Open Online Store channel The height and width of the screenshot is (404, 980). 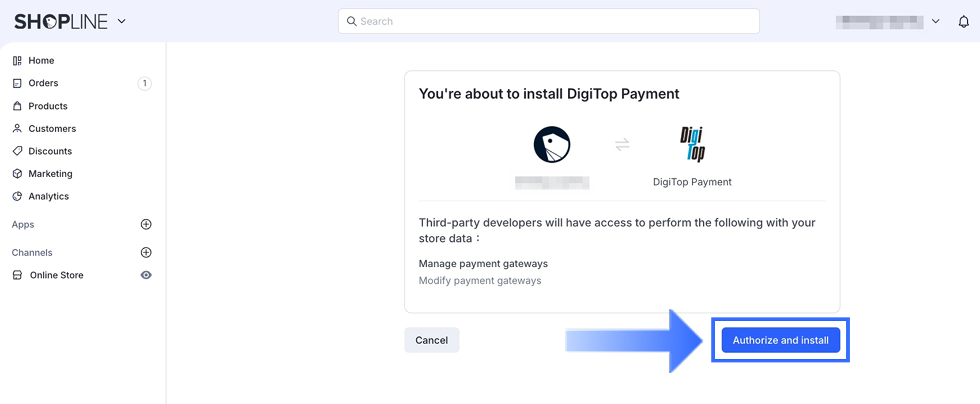(x=56, y=275)
